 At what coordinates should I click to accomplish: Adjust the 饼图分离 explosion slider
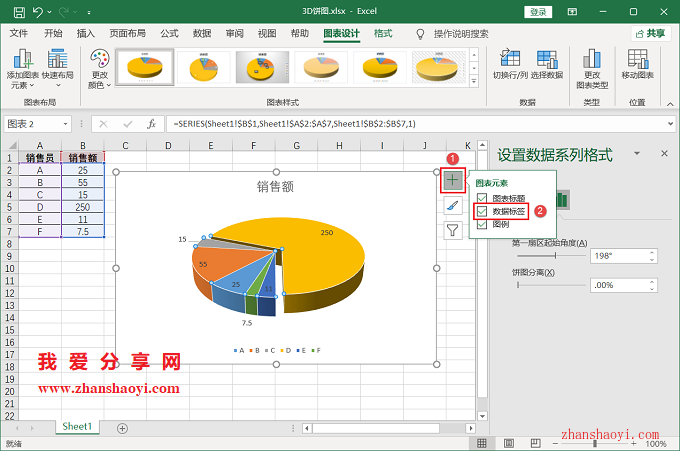(551, 285)
